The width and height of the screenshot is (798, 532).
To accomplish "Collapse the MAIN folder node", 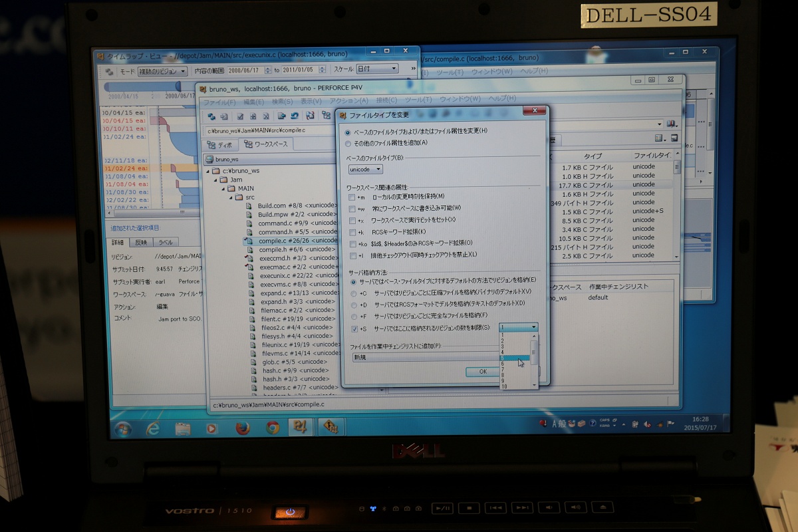I will click(x=224, y=189).
